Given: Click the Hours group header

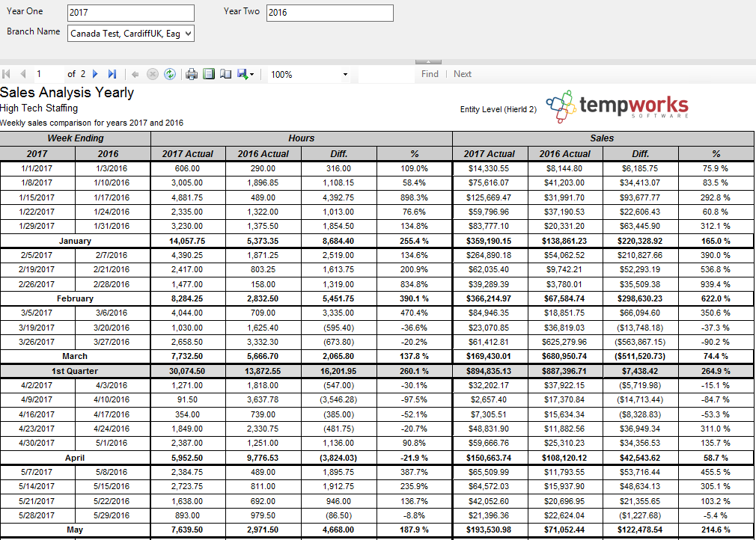Looking at the screenshot, I should pos(302,138).
